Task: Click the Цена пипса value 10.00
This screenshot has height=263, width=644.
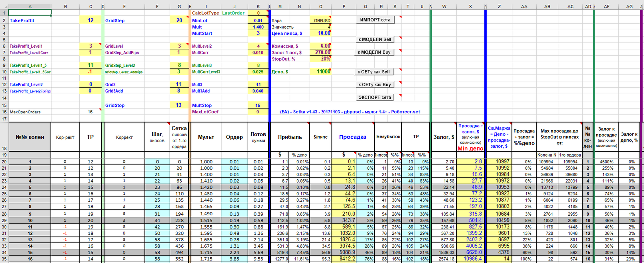Action: pos(320,33)
